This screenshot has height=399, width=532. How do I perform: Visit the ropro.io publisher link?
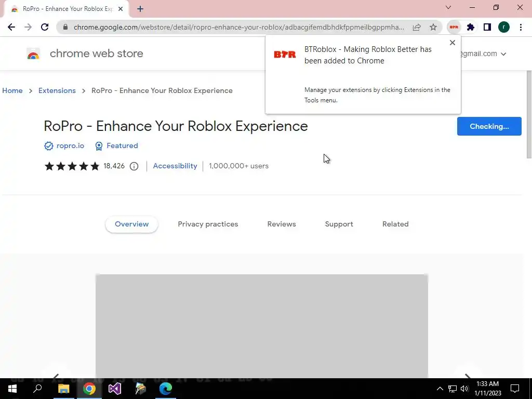tap(70, 145)
